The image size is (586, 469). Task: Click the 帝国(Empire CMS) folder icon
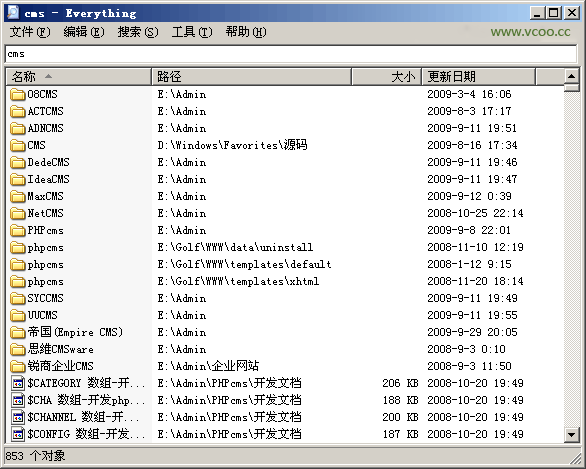point(18,333)
